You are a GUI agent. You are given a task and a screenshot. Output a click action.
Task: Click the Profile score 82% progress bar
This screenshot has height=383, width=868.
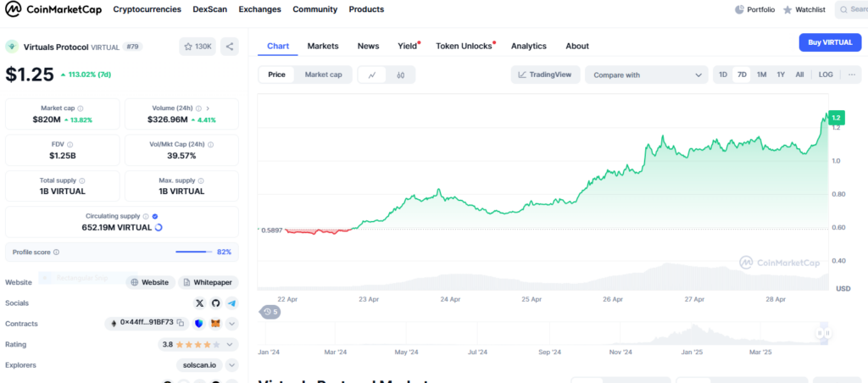194,253
